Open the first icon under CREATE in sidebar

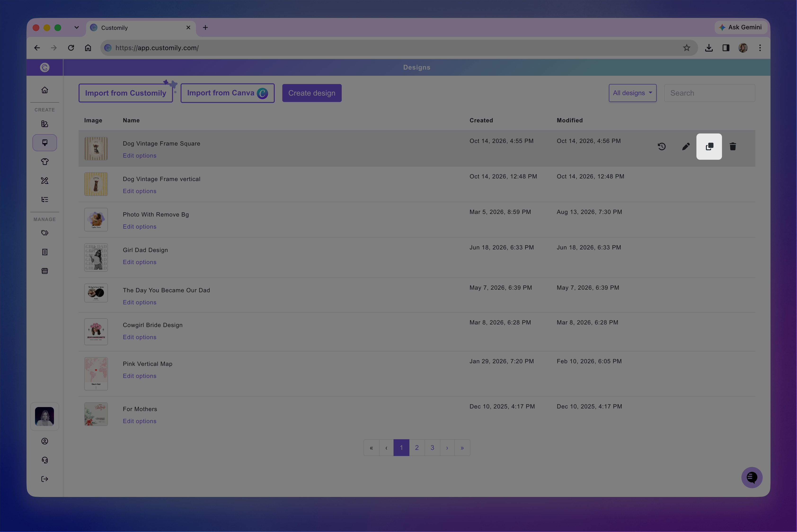tap(45, 124)
